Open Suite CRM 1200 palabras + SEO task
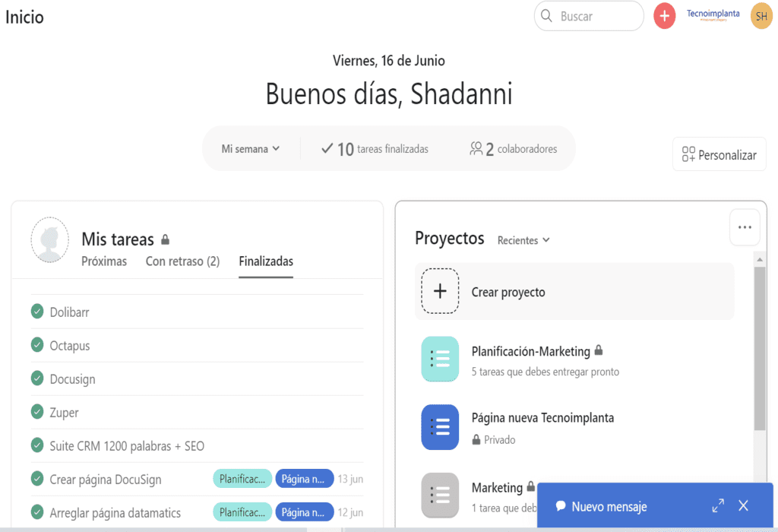Viewport: 778px width, 532px height. click(x=127, y=446)
